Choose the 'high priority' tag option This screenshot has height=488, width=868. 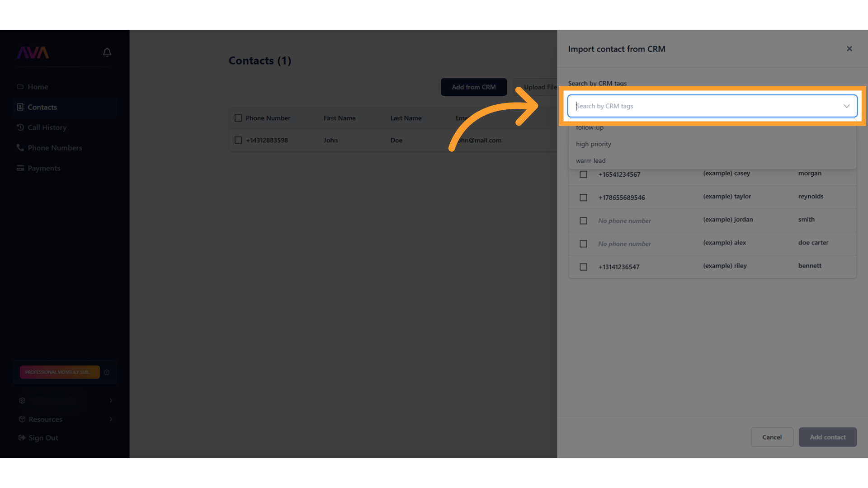[593, 144]
